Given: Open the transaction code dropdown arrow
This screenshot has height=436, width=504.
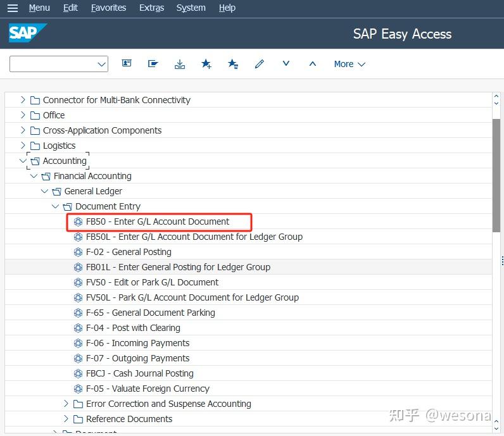Looking at the screenshot, I should click(x=101, y=65).
